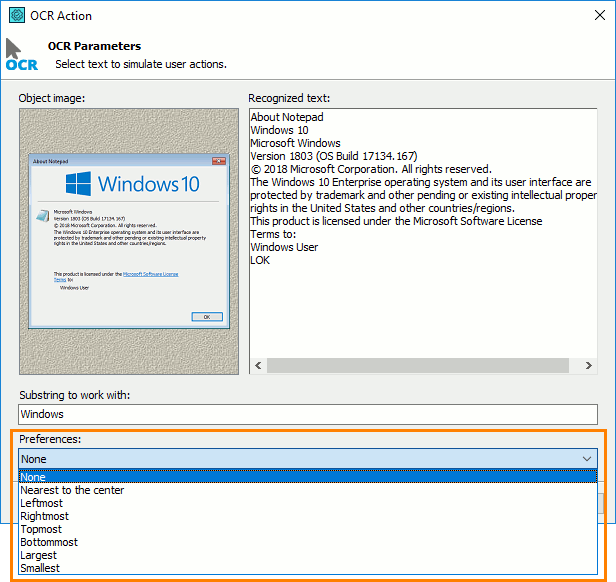The width and height of the screenshot is (616, 582).
Task: Choose 'Nearest to the center' option
Action: (x=308, y=490)
